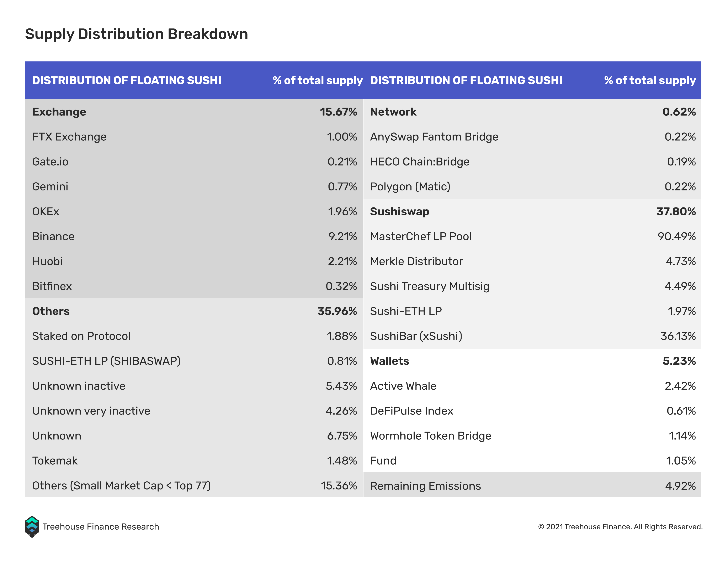Select Others (Small Market Cap < Top 77)
Viewport: 728px width, 563px height.
click(x=121, y=486)
